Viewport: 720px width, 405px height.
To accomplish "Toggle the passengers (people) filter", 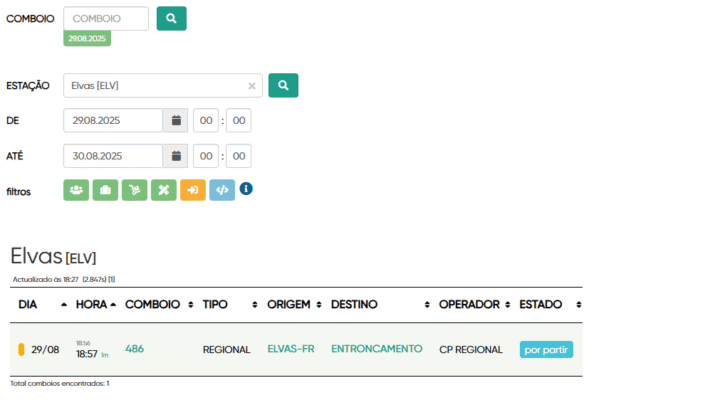I will click(76, 190).
